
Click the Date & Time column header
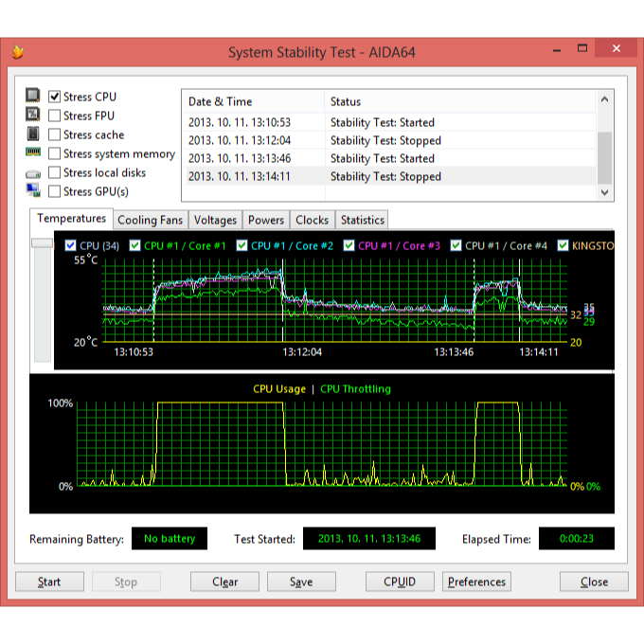pyautogui.click(x=253, y=101)
